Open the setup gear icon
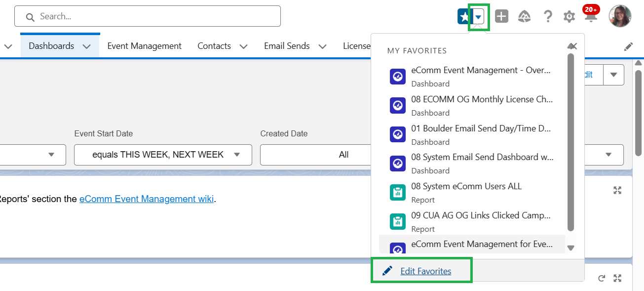This screenshot has height=291, width=644. [x=569, y=17]
